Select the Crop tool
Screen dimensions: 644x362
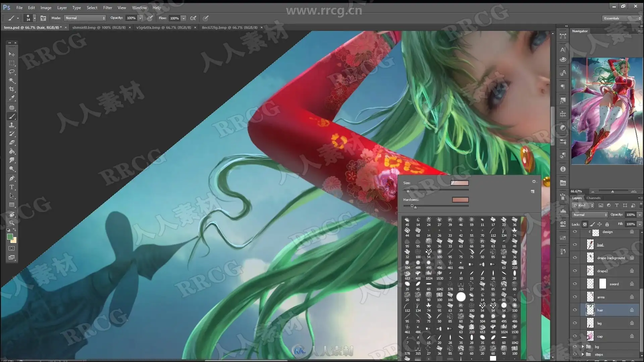12,89
